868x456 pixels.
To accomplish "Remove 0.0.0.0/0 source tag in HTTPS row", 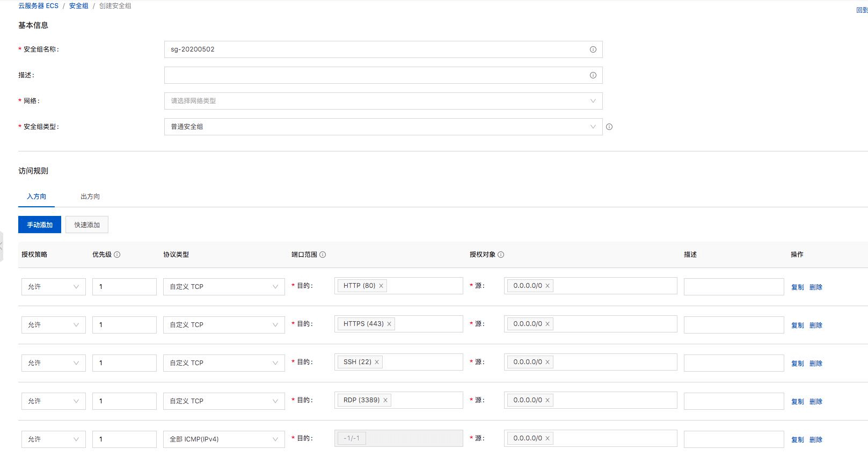I will [548, 324].
